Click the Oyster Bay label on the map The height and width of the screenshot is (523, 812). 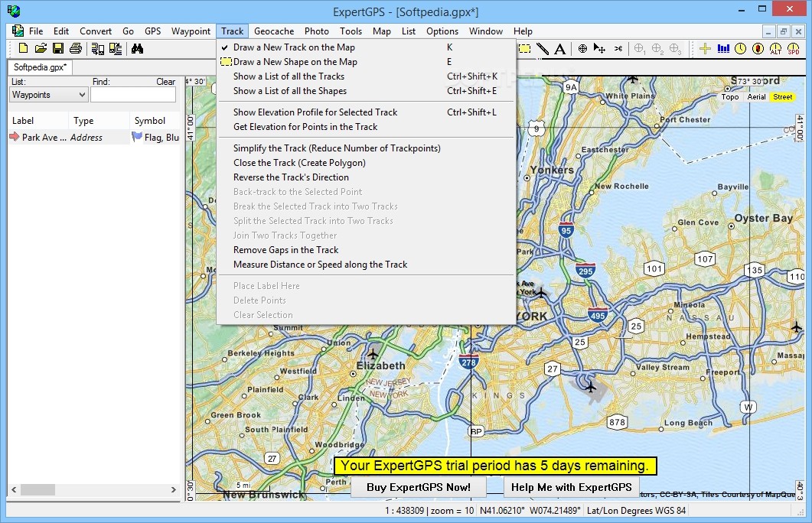[x=763, y=219]
